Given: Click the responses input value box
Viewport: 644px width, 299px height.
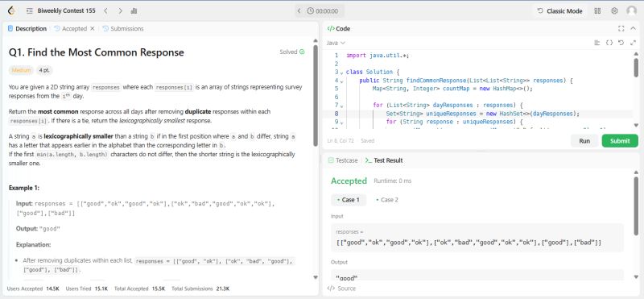Looking at the screenshot, I should tap(477, 238).
